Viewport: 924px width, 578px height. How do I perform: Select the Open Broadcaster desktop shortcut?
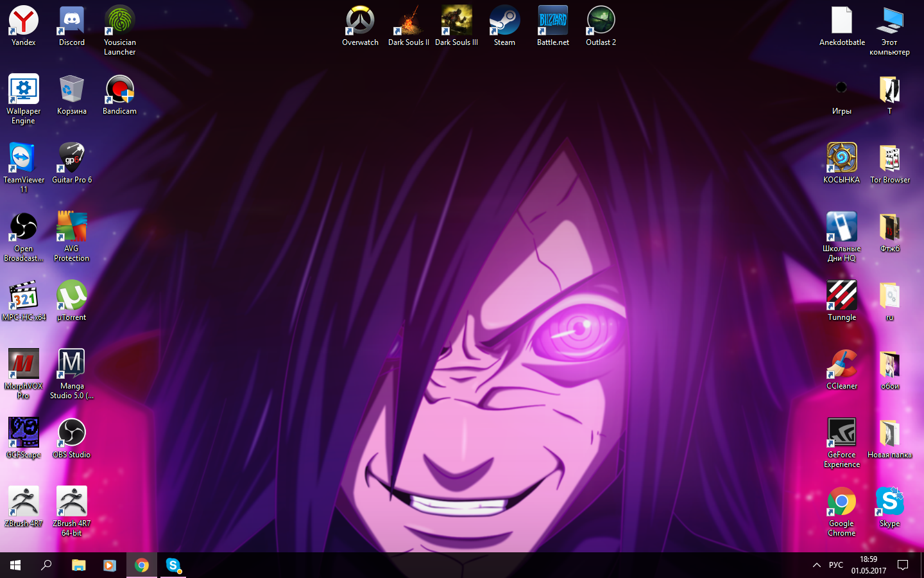pos(24,237)
